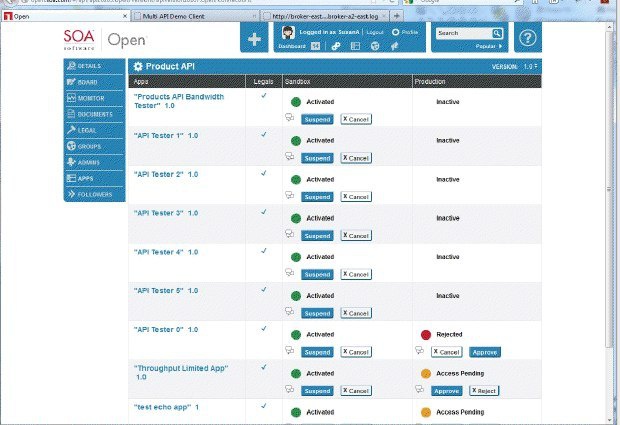Open the Products API Bandwidth Tester app link
The height and width of the screenshot is (425, 620).
point(179,101)
